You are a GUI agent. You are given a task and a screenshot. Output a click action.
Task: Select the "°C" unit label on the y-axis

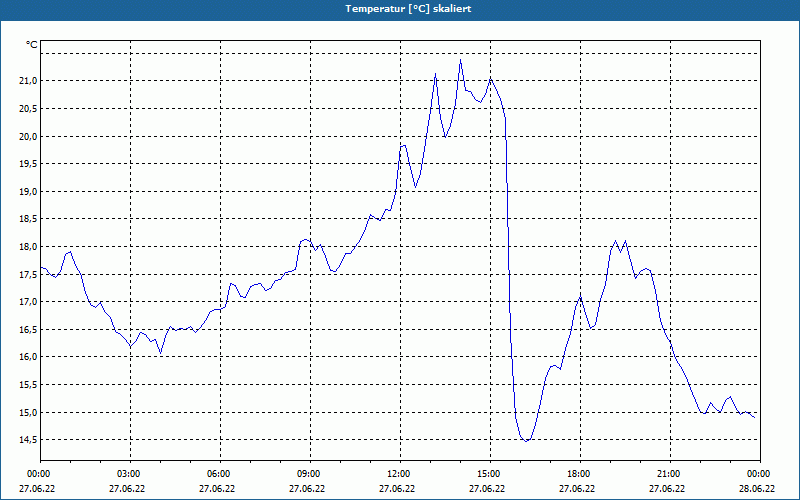[32, 45]
